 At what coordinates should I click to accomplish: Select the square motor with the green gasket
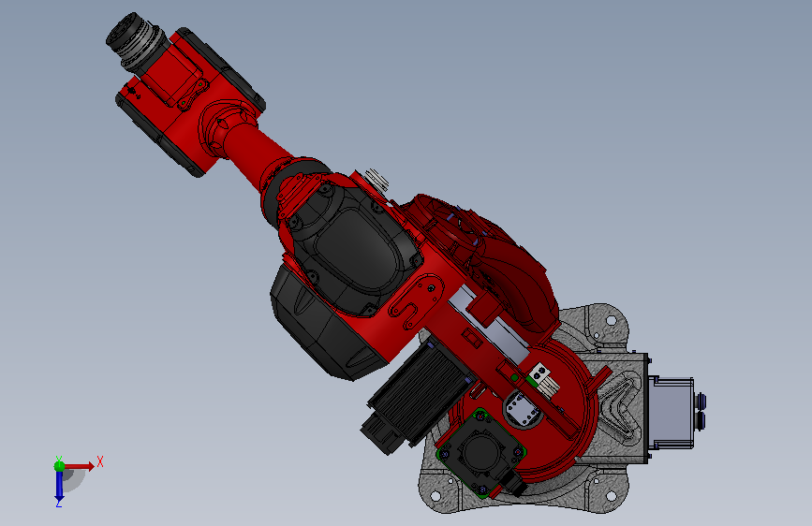[x=481, y=453]
